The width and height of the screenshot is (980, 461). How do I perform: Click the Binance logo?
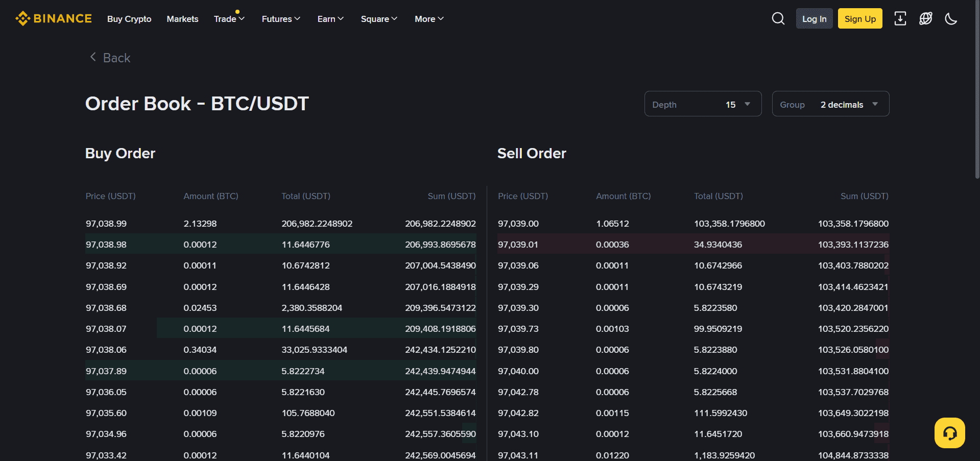(x=53, y=18)
